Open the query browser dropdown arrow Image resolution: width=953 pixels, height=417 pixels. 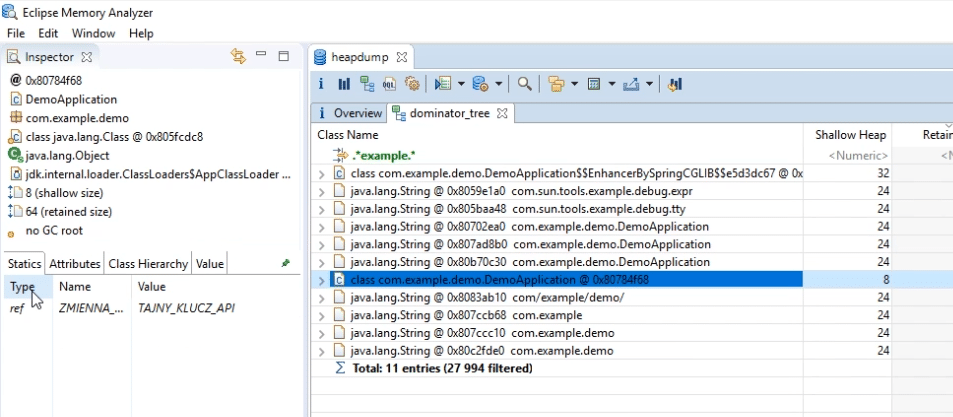click(498, 84)
